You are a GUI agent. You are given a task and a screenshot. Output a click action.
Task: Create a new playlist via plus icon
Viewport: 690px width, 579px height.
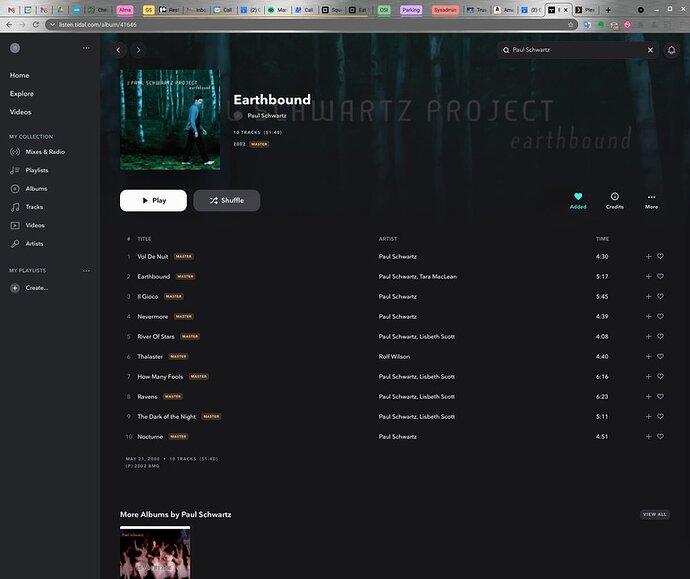click(x=15, y=288)
